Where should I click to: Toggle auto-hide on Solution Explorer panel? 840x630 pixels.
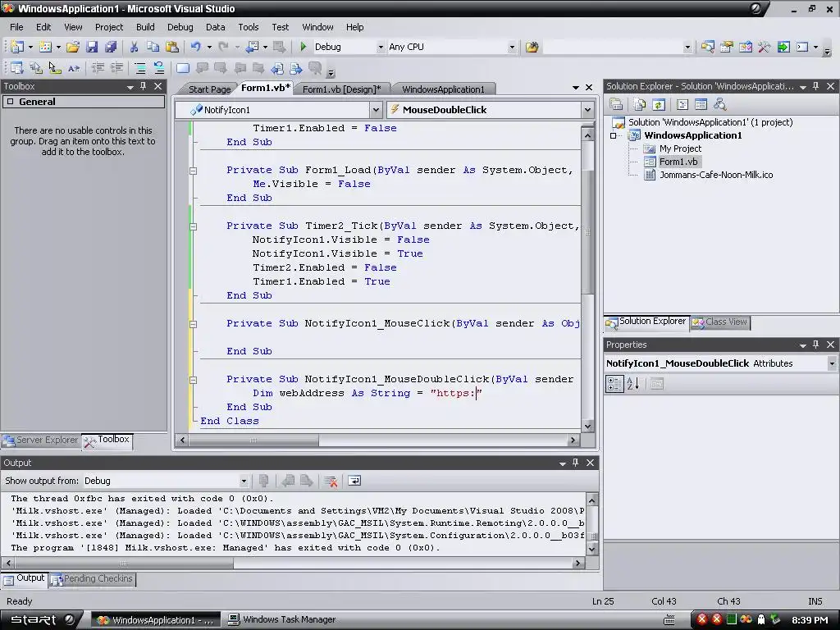(x=816, y=86)
